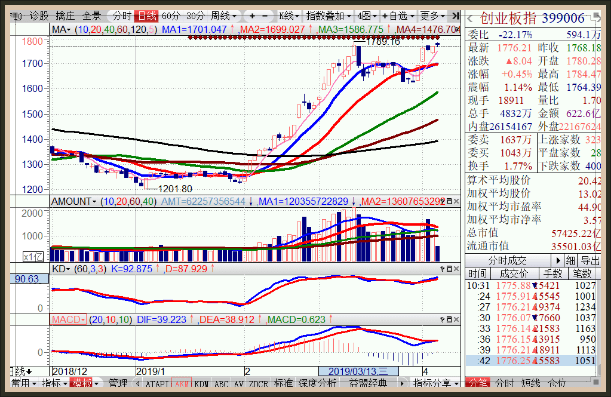Click the 导出 export button
The height and width of the screenshot is (397, 611).
pyautogui.click(x=590, y=261)
